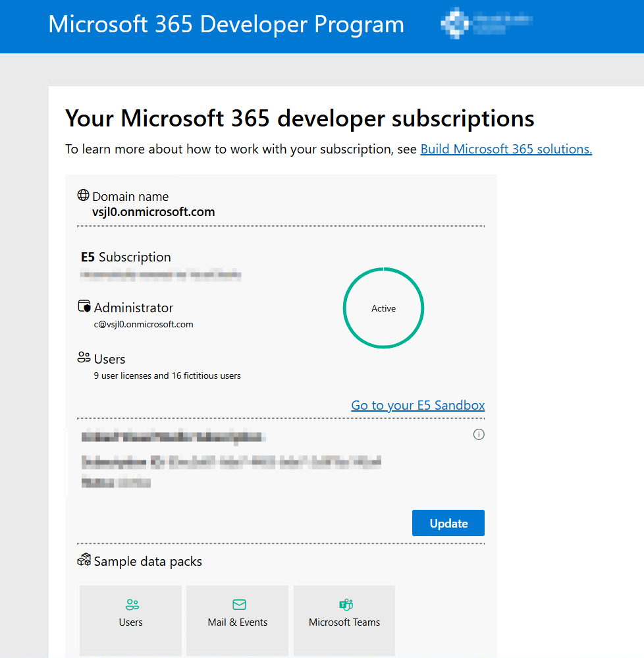Open the blurred account profile in header
Viewport: 644px width, 658px height.
pyautogui.click(x=487, y=23)
